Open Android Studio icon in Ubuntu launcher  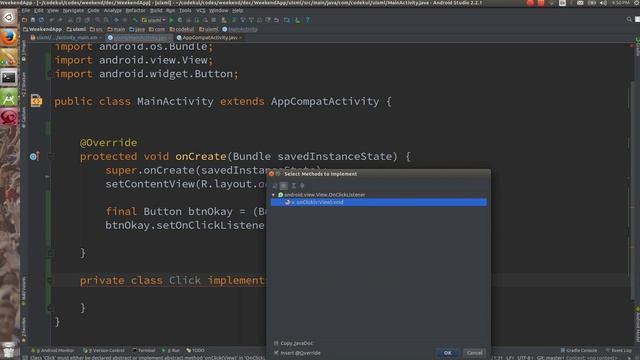(9, 98)
